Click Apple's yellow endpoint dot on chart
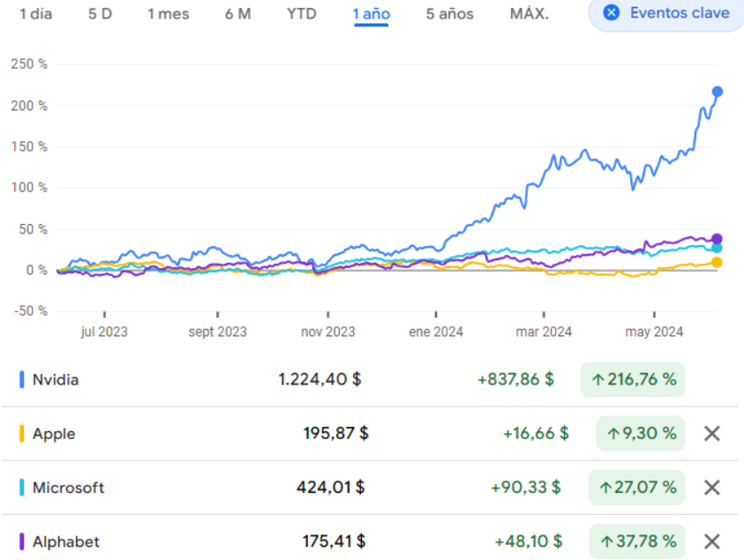The height and width of the screenshot is (560, 744). click(718, 262)
